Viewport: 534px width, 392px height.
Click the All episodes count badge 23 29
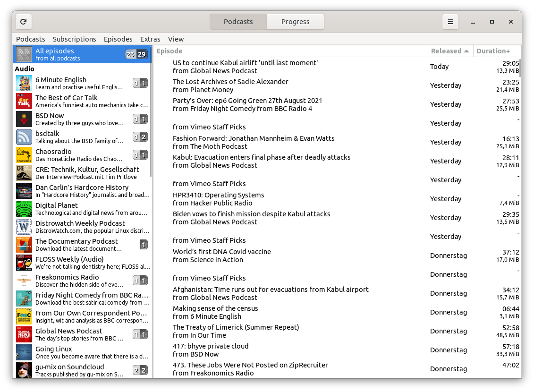136,54
